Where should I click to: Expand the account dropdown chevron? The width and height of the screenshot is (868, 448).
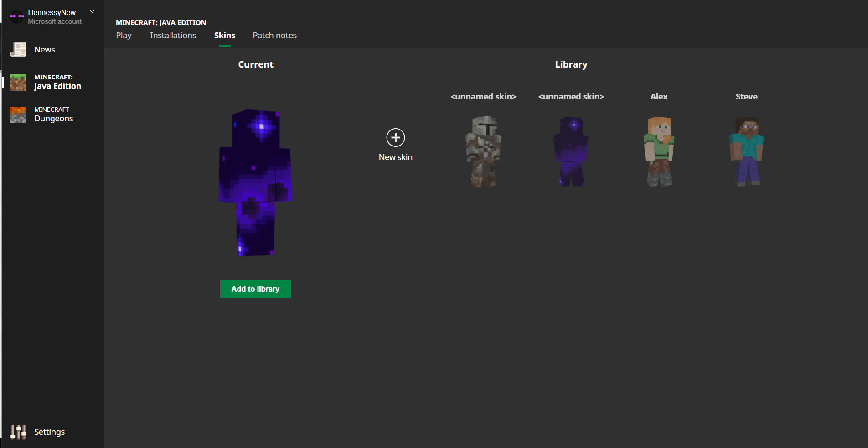(x=92, y=11)
